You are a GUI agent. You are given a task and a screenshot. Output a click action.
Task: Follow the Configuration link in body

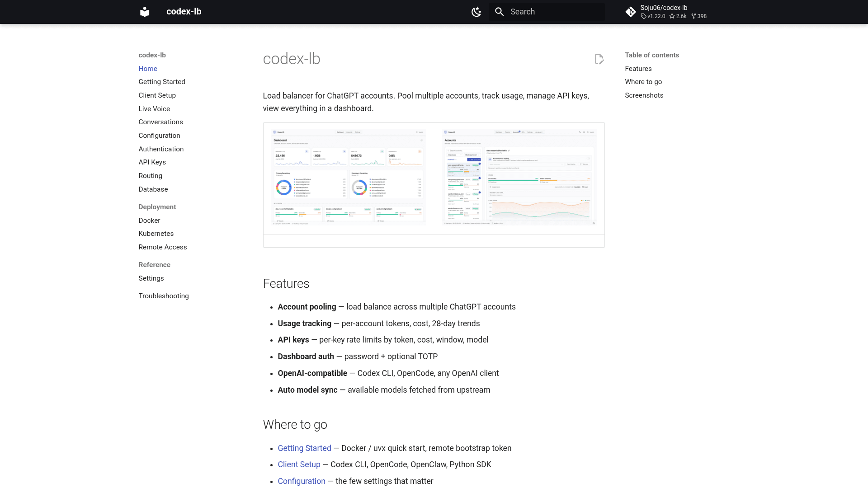coord(302,481)
